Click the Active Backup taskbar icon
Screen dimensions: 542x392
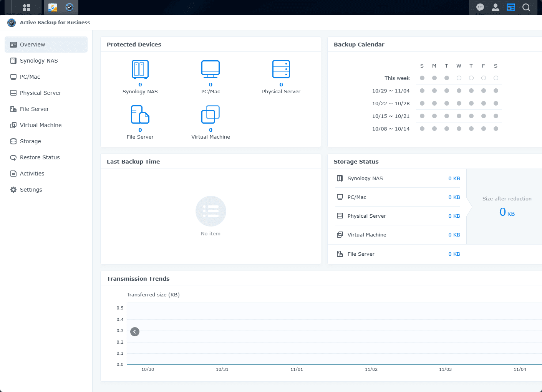coord(70,7)
